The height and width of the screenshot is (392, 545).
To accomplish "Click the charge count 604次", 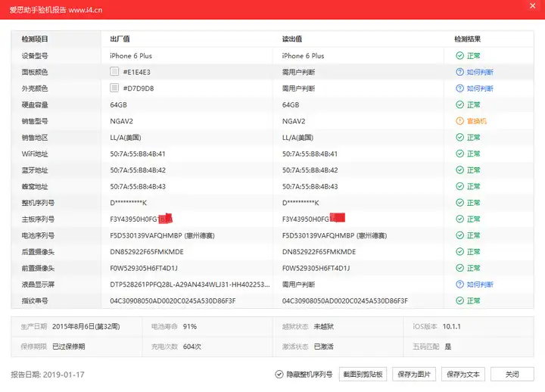I will (192, 347).
